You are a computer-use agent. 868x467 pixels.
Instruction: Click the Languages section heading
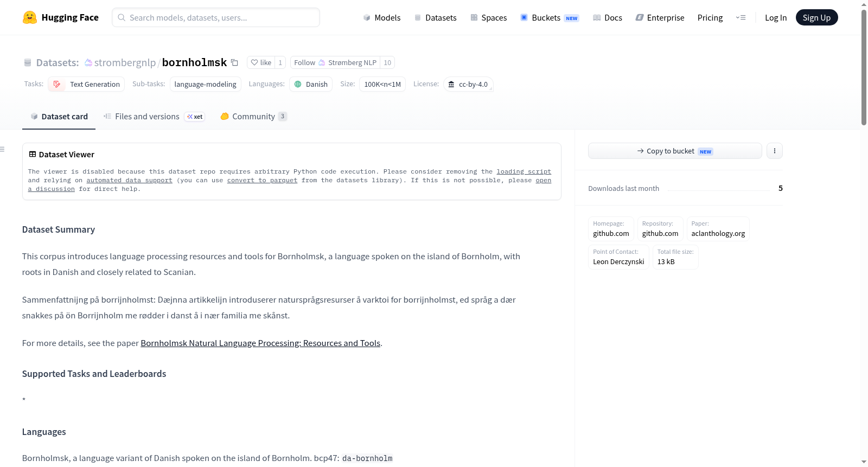tap(44, 432)
